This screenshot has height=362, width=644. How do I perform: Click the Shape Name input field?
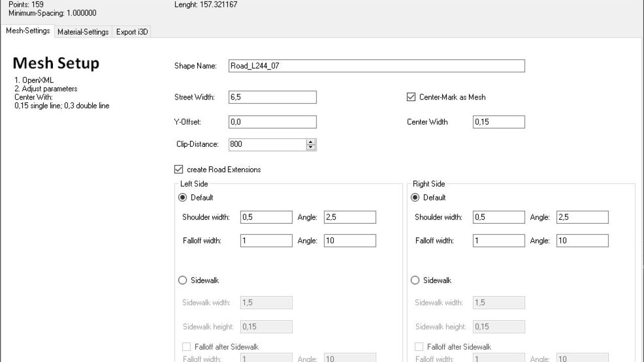tap(376, 66)
